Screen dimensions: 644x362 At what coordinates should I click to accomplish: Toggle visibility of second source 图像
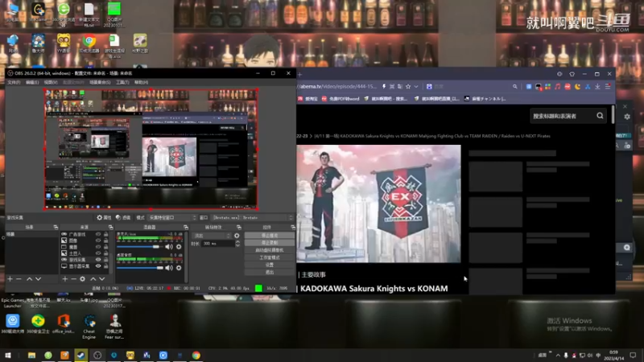point(98,241)
